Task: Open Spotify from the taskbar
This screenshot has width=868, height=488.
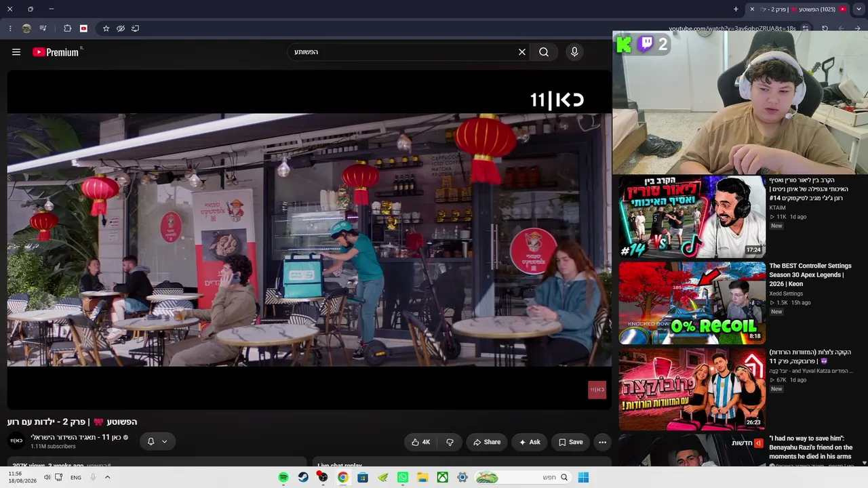Action: point(283,478)
